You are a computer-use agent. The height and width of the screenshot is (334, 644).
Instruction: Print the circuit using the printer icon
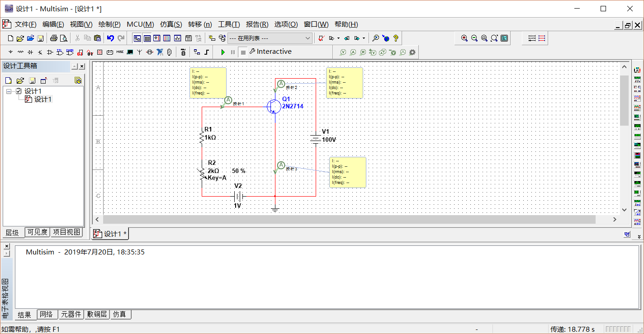pyautogui.click(x=54, y=38)
